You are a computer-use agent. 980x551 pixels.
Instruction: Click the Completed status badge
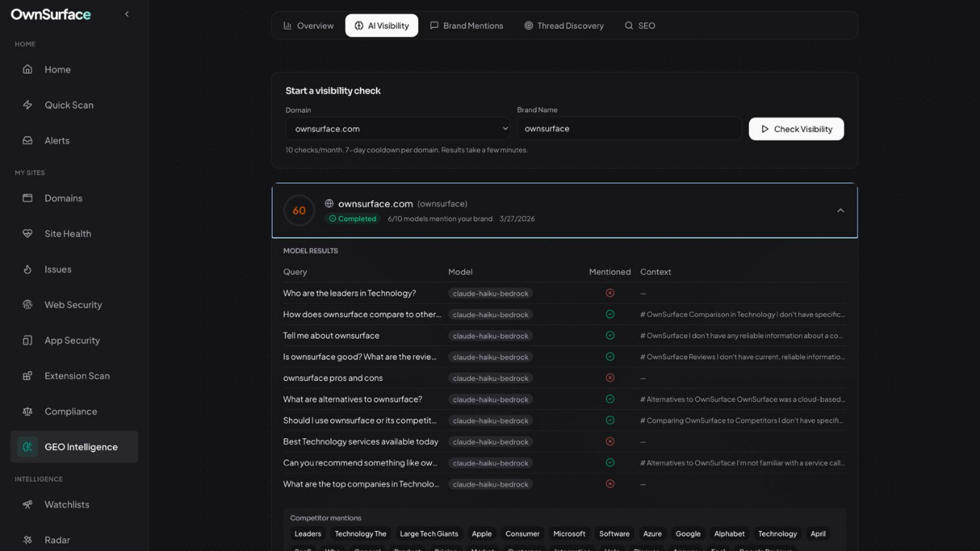click(352, 219)
